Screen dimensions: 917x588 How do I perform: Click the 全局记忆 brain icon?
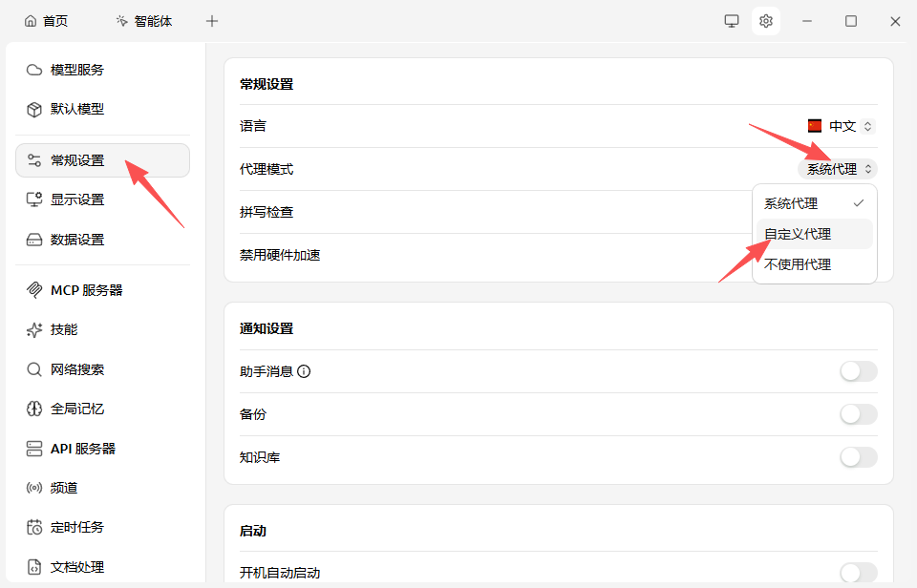coord(34,409)
